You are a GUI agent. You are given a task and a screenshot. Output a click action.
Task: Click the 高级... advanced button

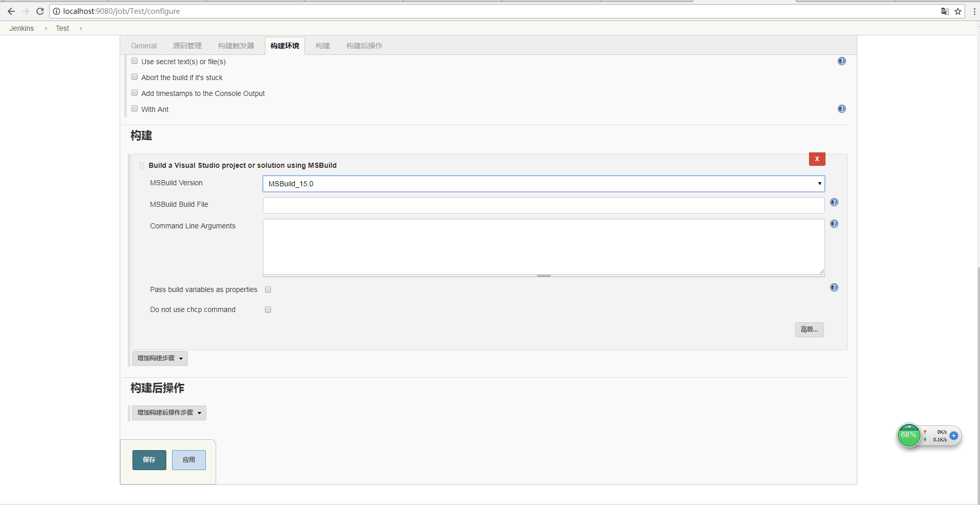click(810, 329)
